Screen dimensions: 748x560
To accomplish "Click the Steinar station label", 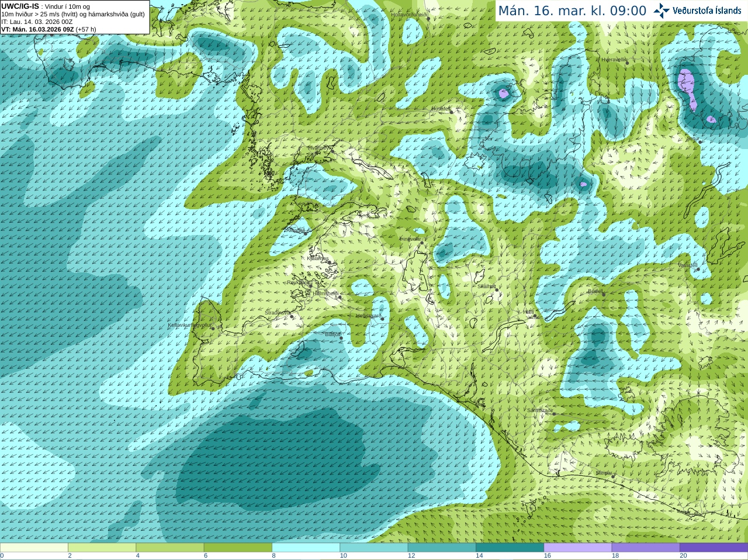I will point(604,473).
